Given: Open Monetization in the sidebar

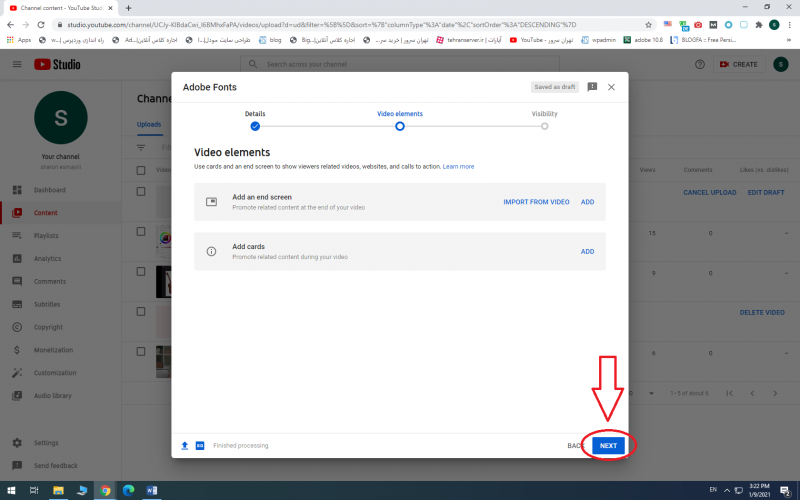Looking at the screenshot, I should point(54,350).
